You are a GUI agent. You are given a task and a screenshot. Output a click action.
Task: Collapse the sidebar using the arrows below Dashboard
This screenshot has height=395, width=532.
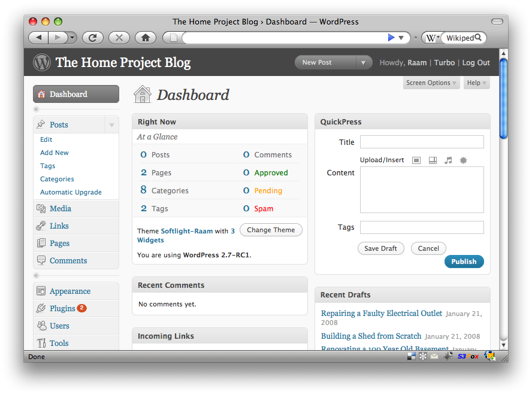pyautogui.click(x=36, y=110)
